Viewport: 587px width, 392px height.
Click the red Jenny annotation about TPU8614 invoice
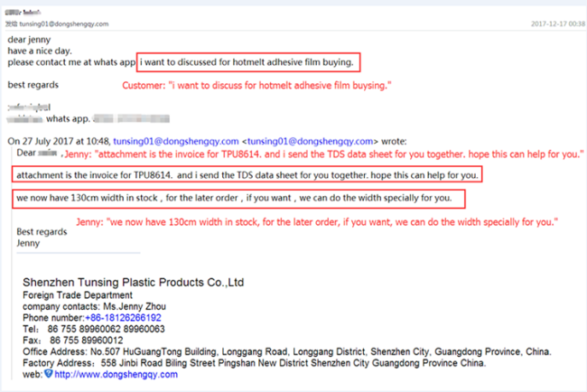click(x=325, y=154)
